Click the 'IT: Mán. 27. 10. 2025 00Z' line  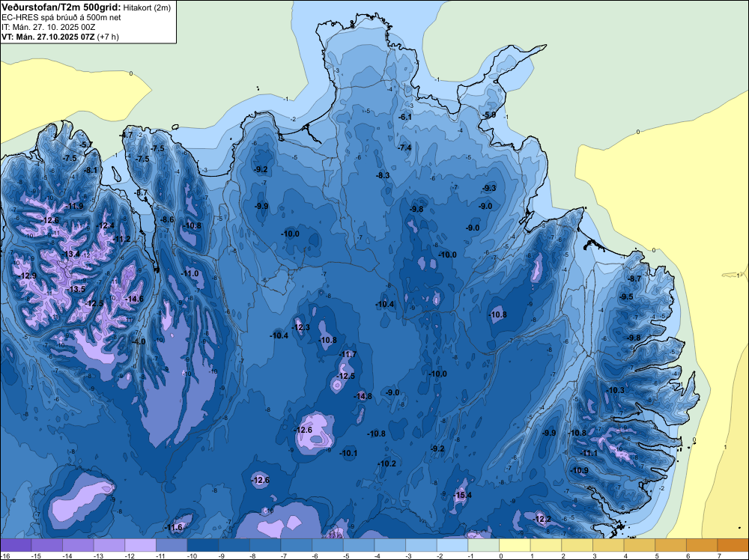tap(49, 27)
